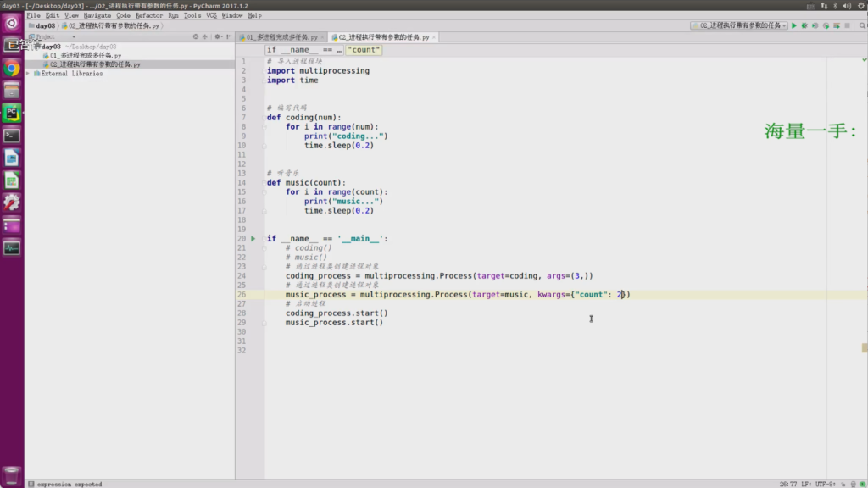Viewport: 868px width, 488px height.
Task: Click the Debug bug icon
Action: point(804,26)
